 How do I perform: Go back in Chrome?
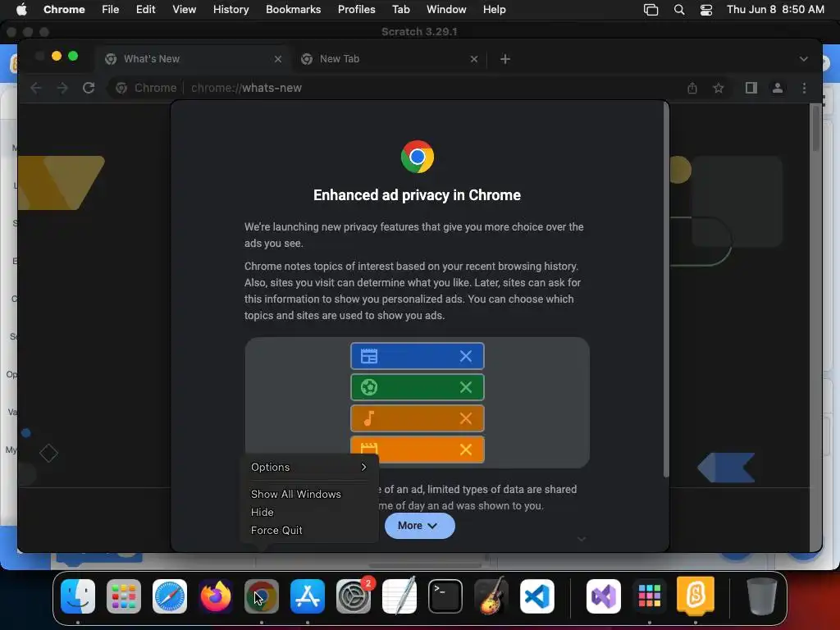pyautogui.click(x=36, y=88)
